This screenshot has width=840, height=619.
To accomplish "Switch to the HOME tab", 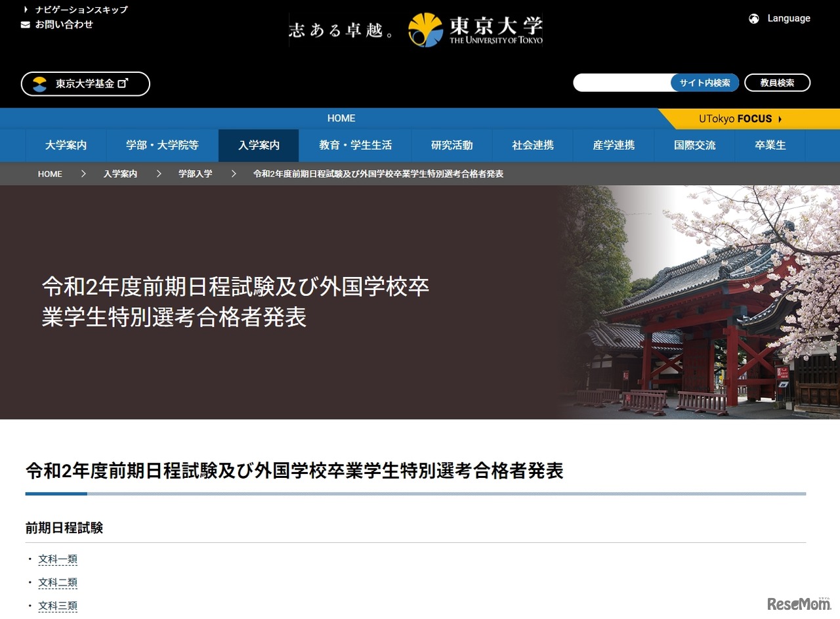I will (341, 119).
